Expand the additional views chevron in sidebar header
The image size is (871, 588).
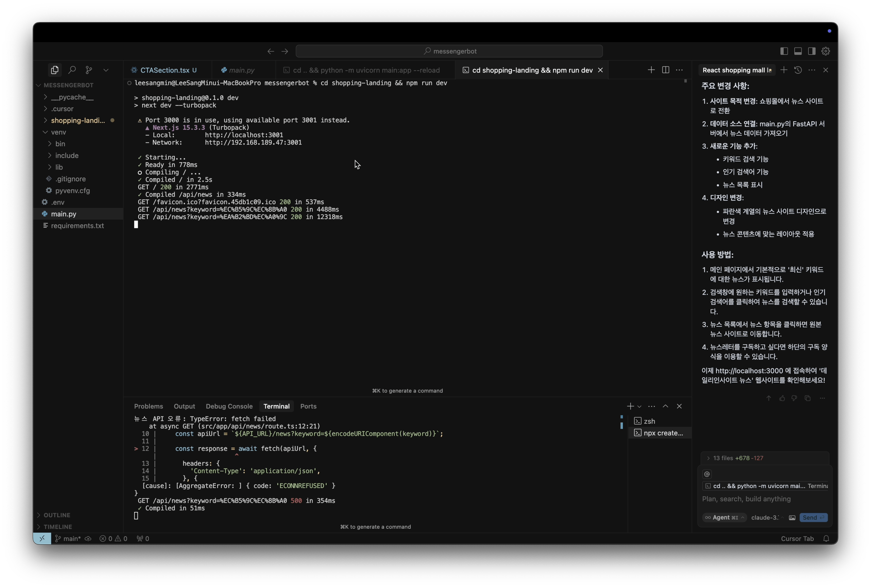click(x=106, y=70)
